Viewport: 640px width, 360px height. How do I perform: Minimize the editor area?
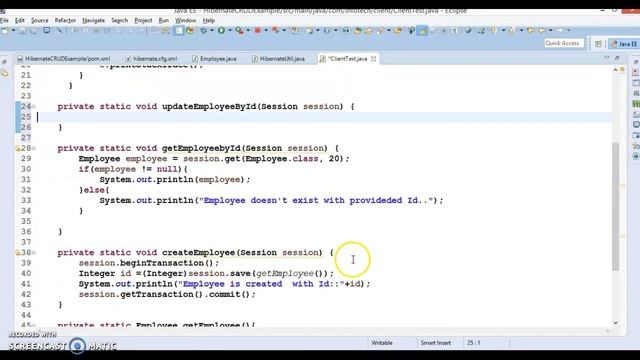tap(607, 58)
